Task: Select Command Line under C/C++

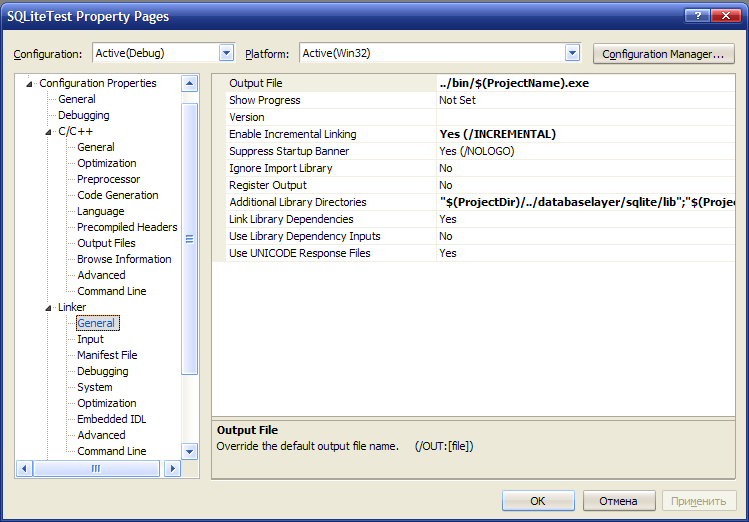Action: click(x=112, y=291)
